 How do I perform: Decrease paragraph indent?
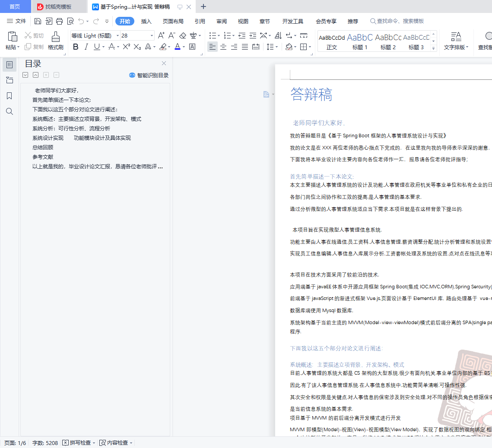point(242,35)
